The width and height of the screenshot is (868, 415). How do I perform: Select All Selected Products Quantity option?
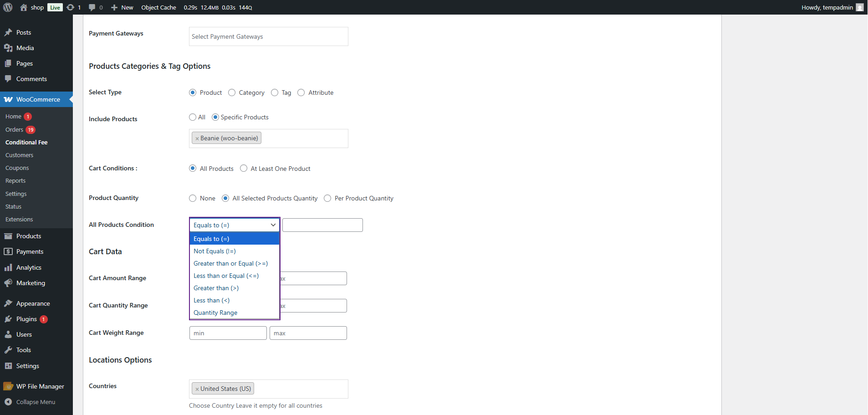(225, 198)
